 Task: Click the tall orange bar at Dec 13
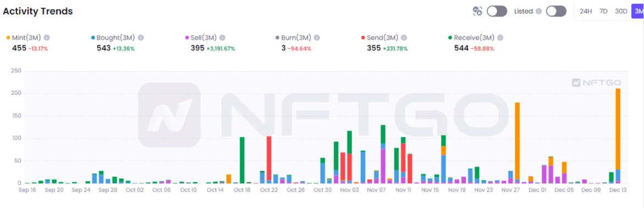pyautogui.click(x=618, y=129)
